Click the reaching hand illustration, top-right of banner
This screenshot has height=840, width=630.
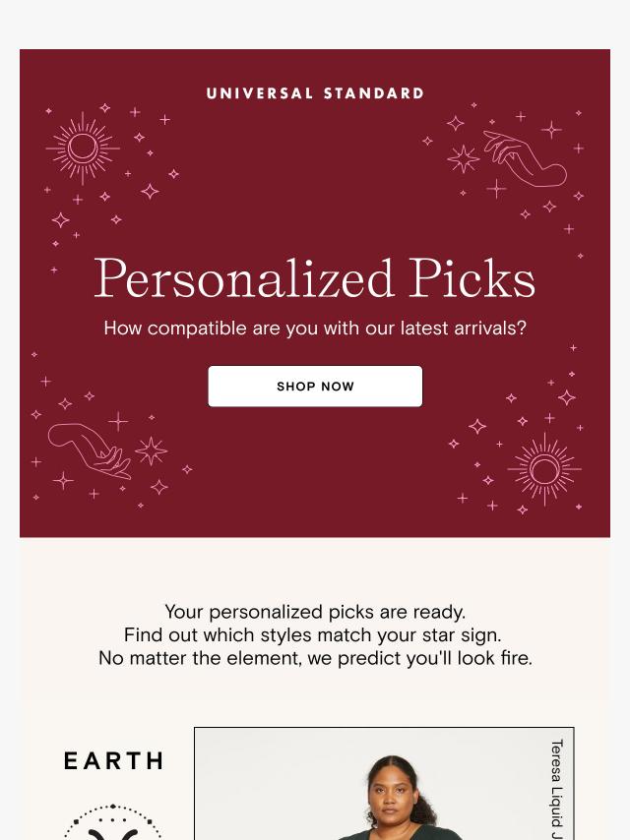(525, 158)
